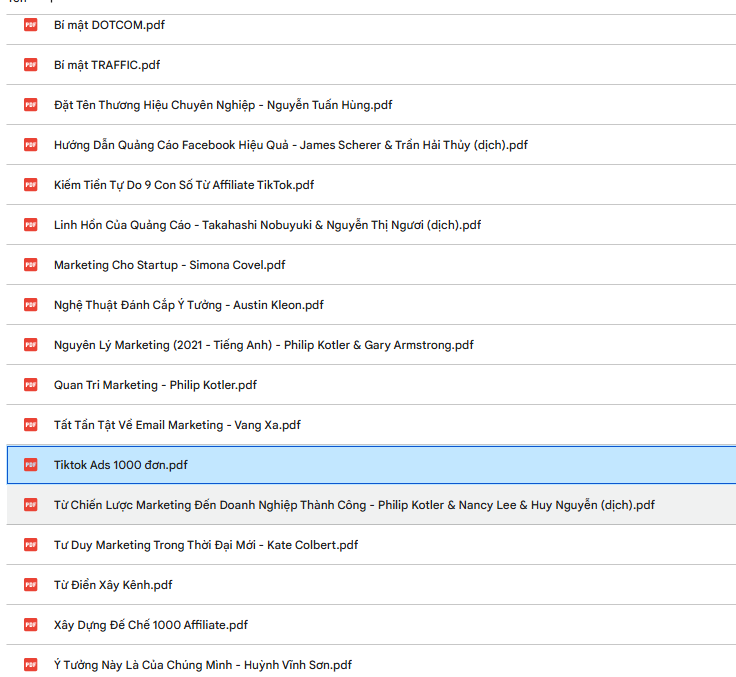Select the Từ Điển Xây Kênh.pdf file name
736x677 pixels.
click(x=113, y=585)
